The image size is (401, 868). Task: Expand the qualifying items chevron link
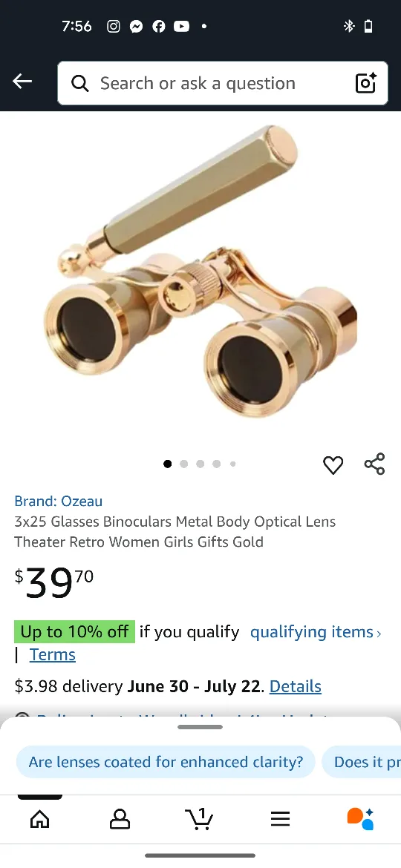click(316, 631)
